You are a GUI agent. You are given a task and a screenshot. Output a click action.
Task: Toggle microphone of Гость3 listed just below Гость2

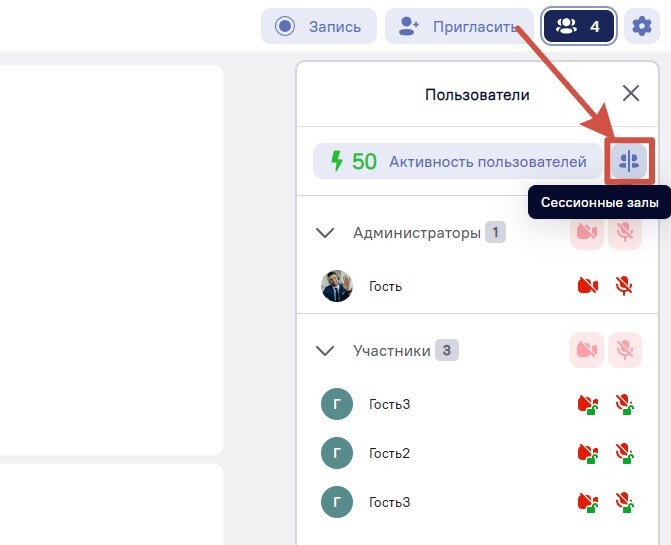click(x=625, y=502)
